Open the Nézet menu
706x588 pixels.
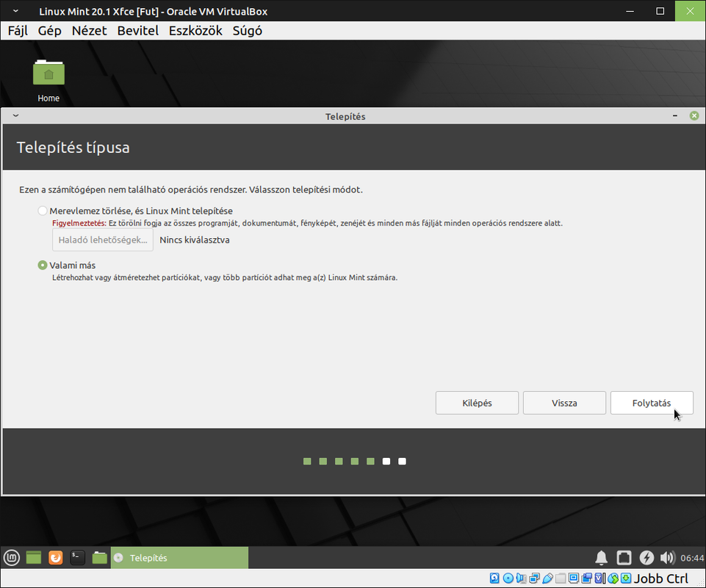point(89,31)
